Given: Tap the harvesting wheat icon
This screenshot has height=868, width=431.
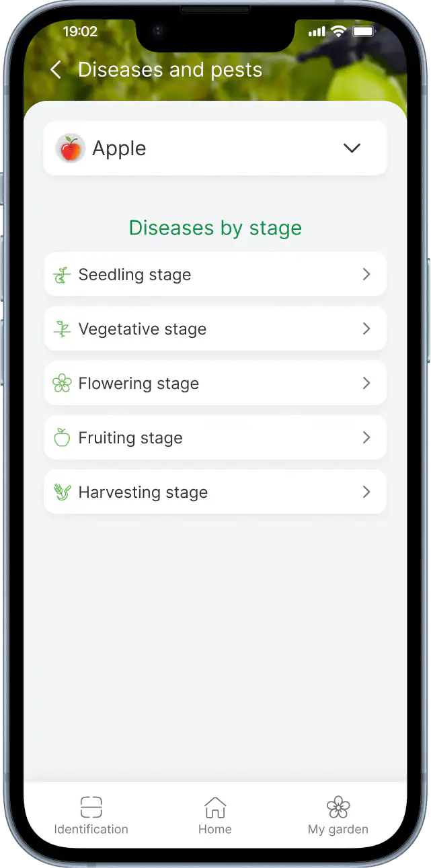Looking at the screenshot, I should pyautogui.click(x=62, y=492).
